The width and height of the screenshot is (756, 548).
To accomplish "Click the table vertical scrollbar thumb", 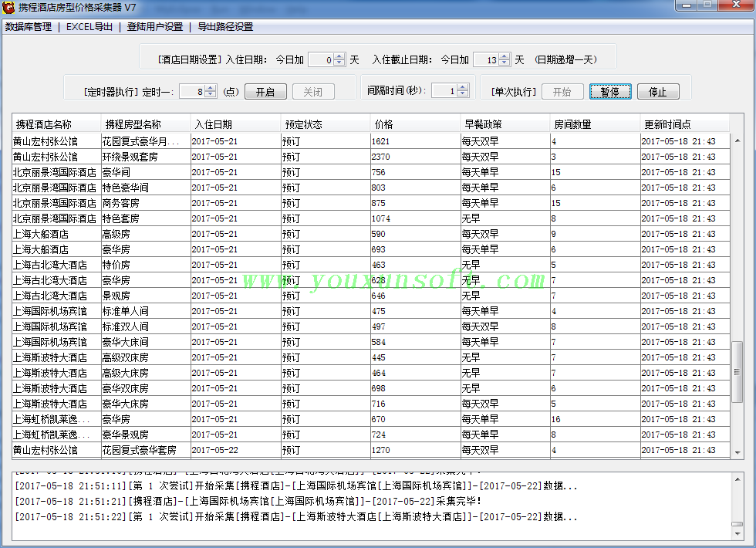I will [737, 371].
